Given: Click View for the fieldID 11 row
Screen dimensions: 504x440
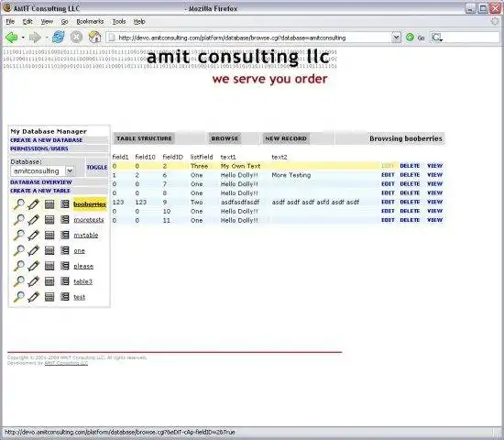Looking at the screenshot, I should [435, 220].
